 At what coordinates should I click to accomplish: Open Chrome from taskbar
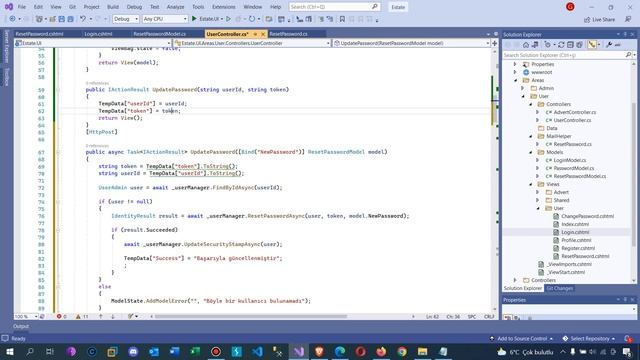click(402, 352)
